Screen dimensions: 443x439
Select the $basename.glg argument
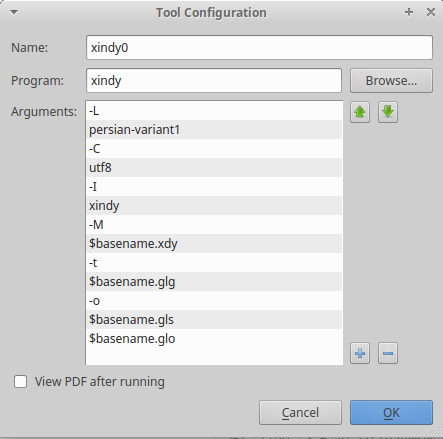coord(214,282)
